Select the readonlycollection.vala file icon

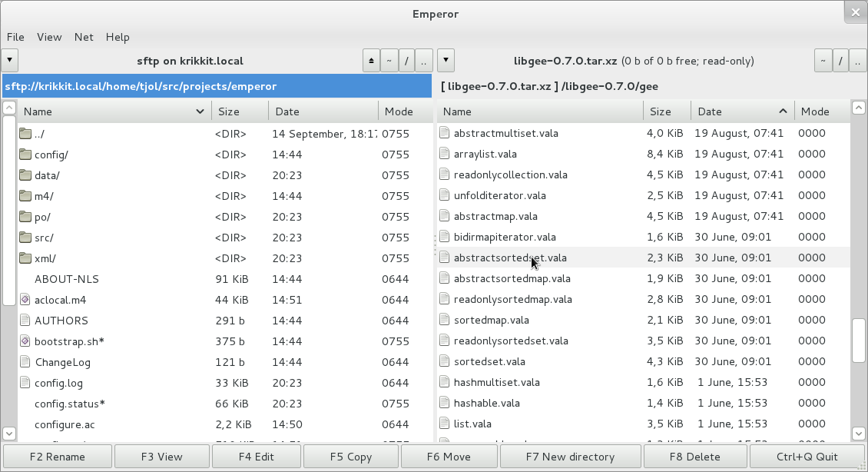pyautogui.click(x=445, y=175)
